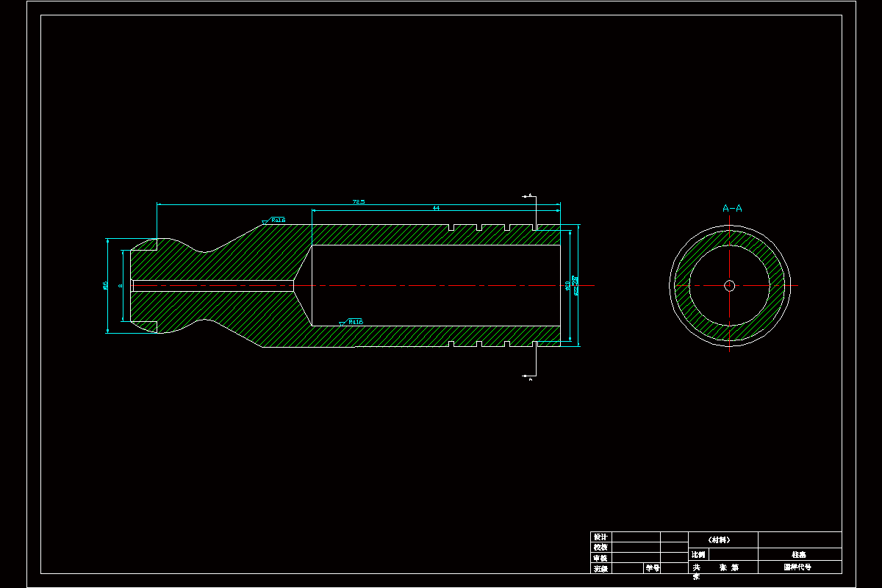Click the lower Ra1.6 roughness symbol inside bore

(351, 323)
